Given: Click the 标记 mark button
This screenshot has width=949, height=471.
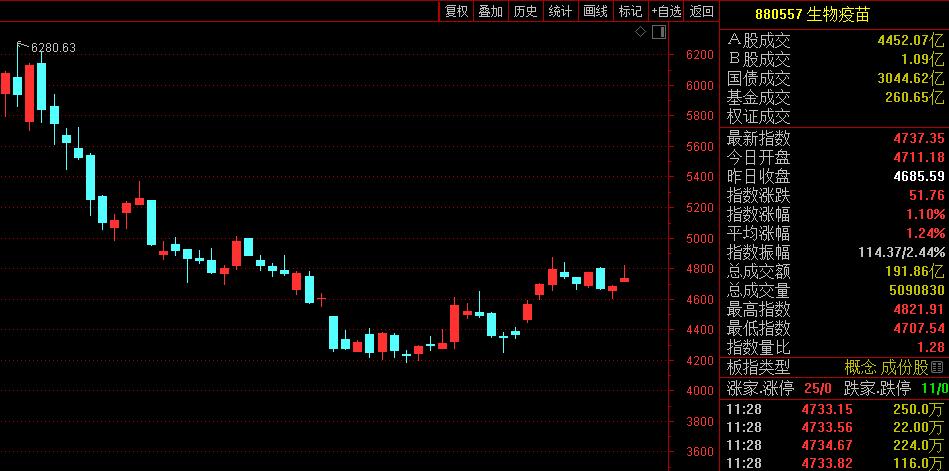Looking at the screenshot, I should click(630, 11).
